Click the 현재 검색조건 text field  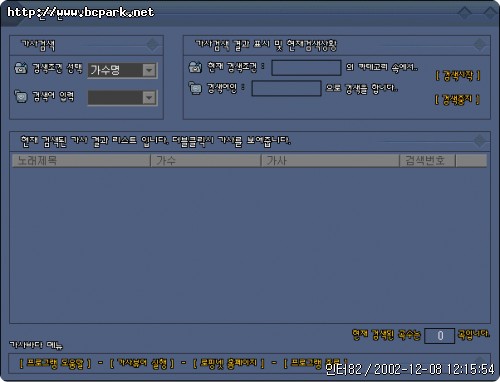(306, 68)
